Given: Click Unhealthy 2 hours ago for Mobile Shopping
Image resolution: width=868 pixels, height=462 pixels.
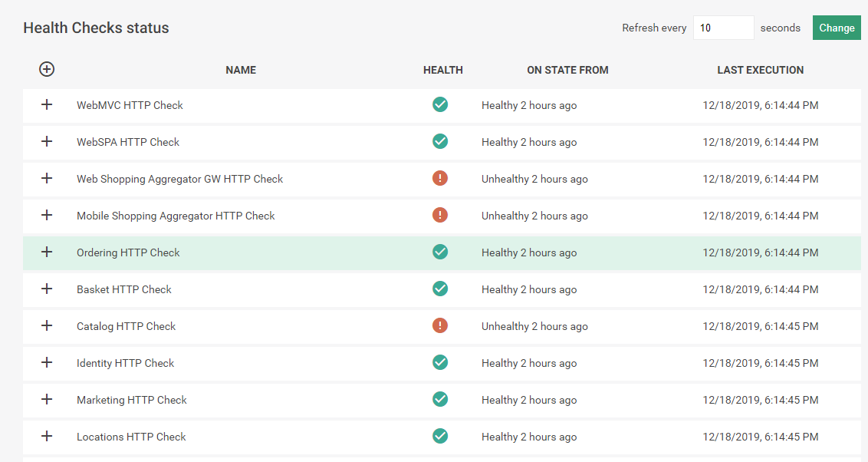Looking at the screenshot, I should [534, 216].
